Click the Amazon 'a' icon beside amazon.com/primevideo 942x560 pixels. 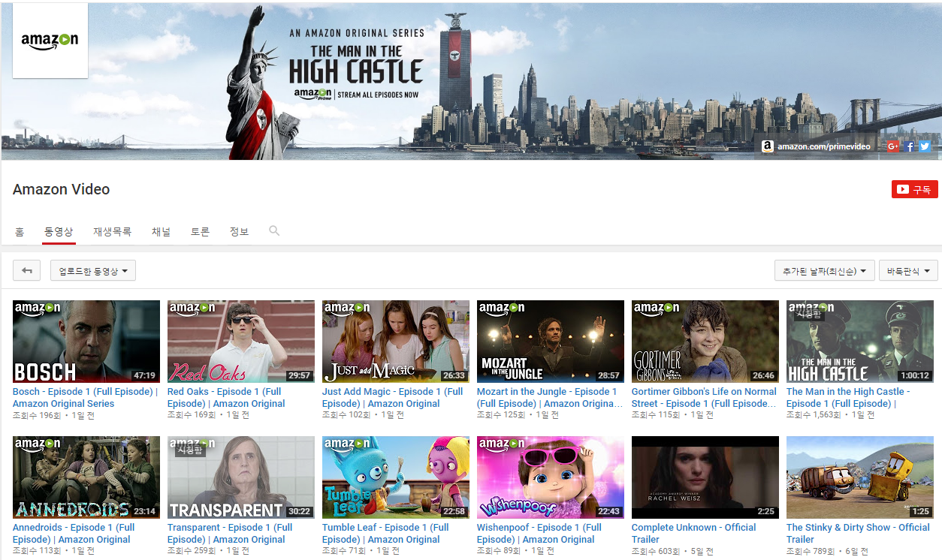pyautogui.click(x=767, y=146)
